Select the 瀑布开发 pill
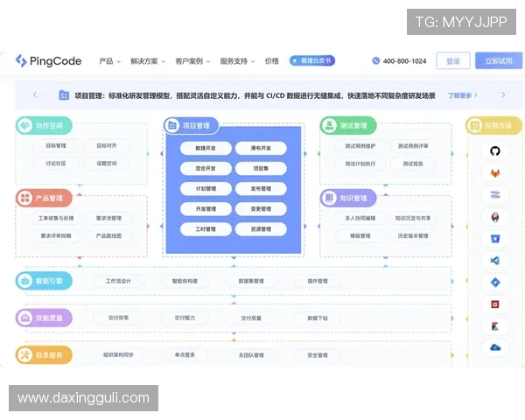The width and height of the screenshot is (525, 420). (261, 148)
